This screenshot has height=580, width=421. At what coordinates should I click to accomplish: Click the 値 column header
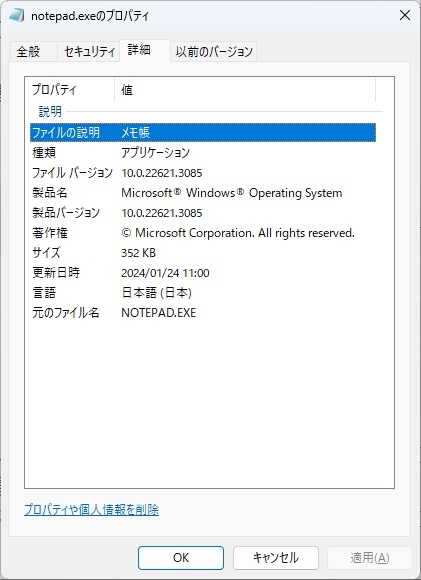[x=245, y=90]
